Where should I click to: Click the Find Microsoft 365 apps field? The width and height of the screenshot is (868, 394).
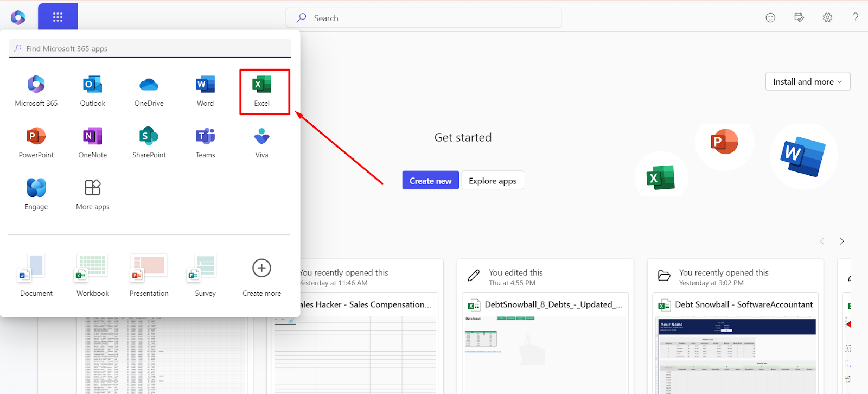pos(150,48)
